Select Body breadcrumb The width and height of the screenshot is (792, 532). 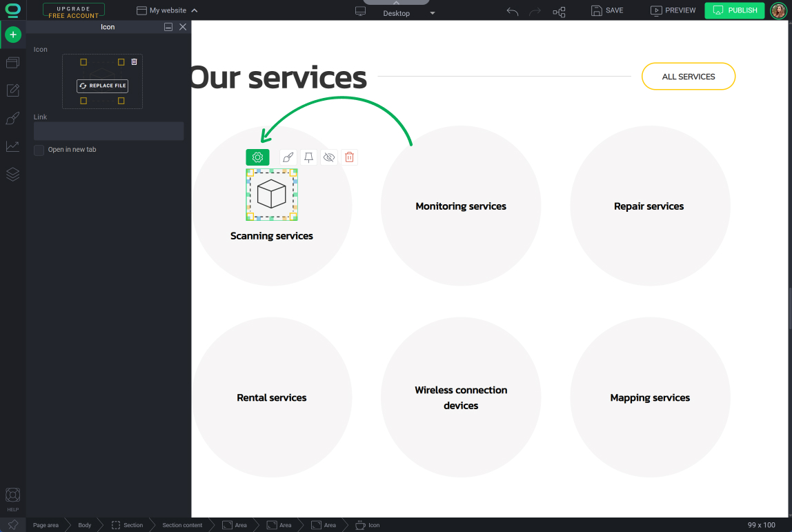85,525
